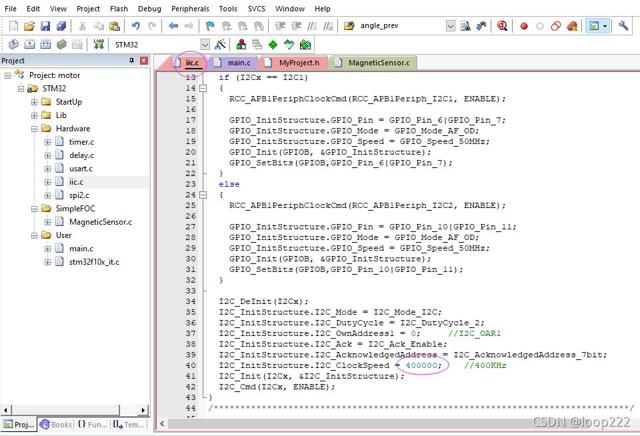
Task: Select stm32f10x_it.c in the project tree
Action: (x=94, y=262)
